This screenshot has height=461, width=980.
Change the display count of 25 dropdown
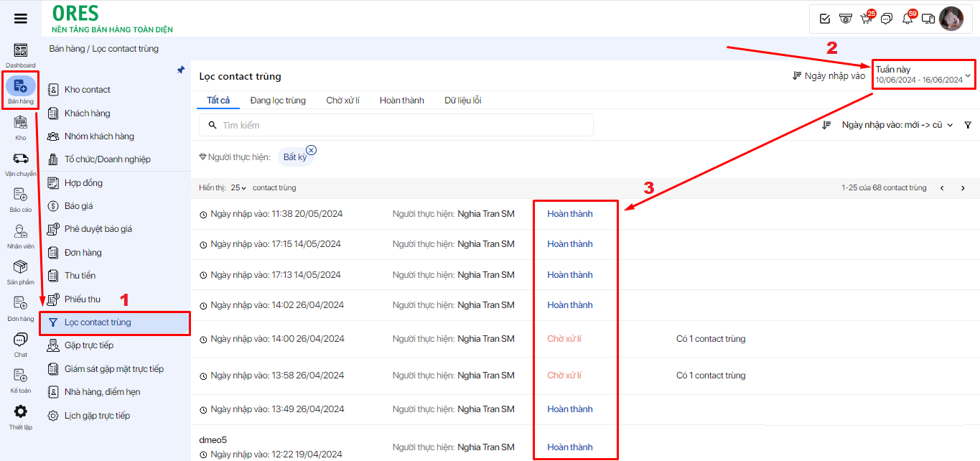(x=238, y=187)
